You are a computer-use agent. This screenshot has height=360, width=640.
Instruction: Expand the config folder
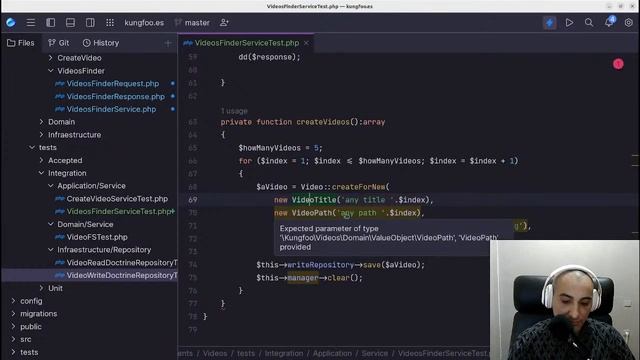13,301
